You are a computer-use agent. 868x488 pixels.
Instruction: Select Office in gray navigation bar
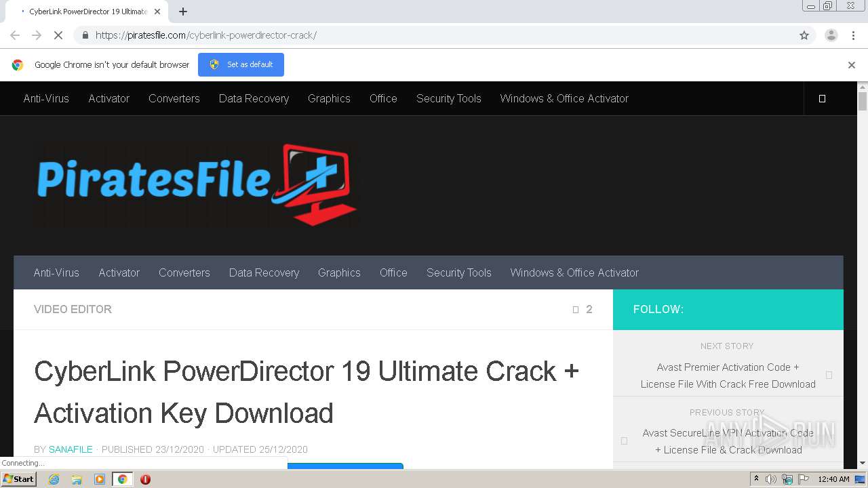(x=393, y=272)
